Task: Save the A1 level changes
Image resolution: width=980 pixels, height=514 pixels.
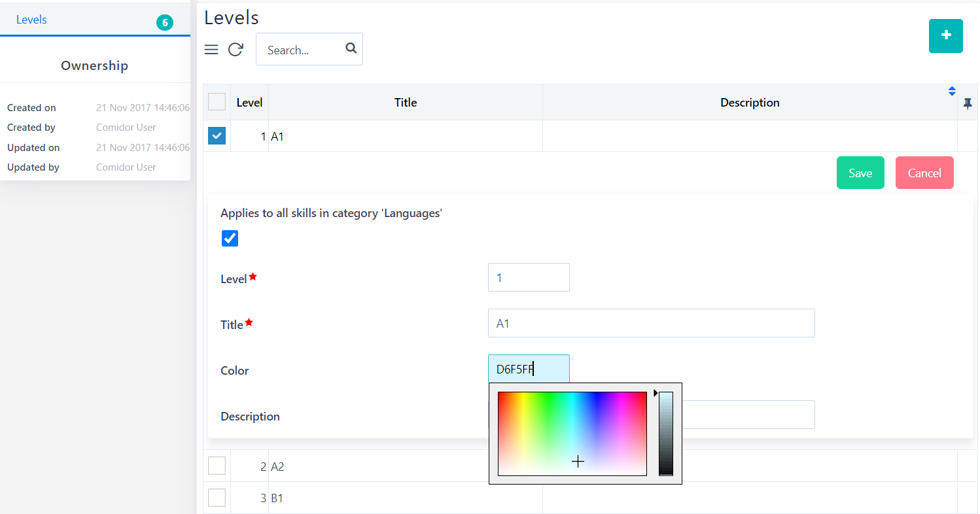Action: (x=860, y=172)
